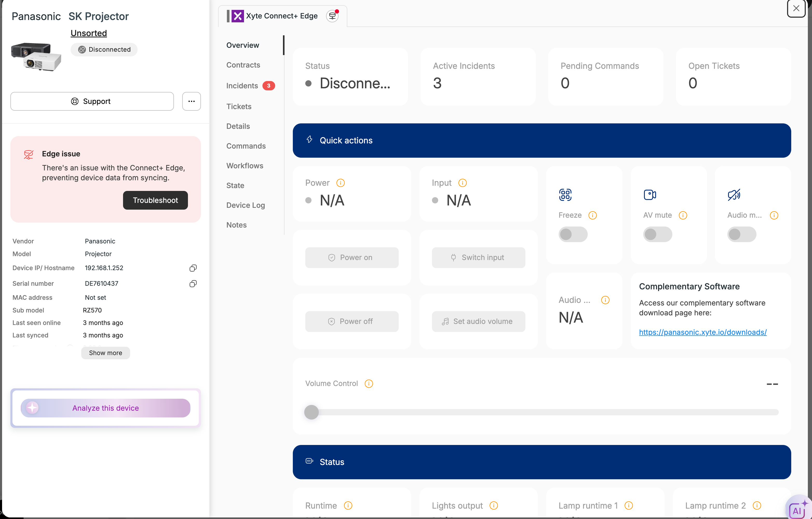Screen dimensions: 812x519
Task: Open the State section
Action: click(235, 185)
